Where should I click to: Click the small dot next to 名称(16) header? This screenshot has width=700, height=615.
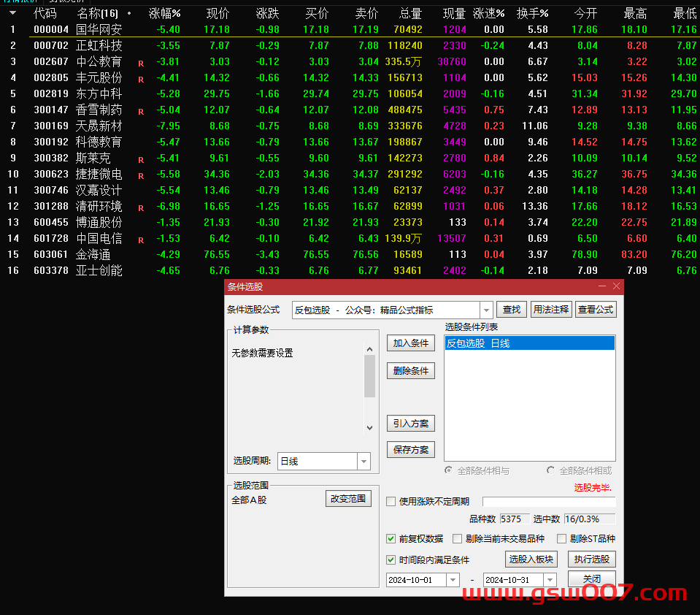pyautogui.click(x=129, y=13)
